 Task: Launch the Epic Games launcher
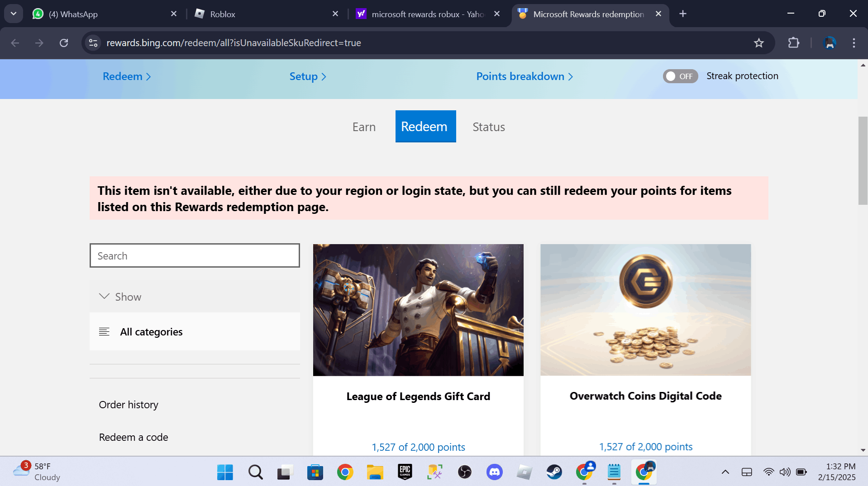(x=405, y=472)
